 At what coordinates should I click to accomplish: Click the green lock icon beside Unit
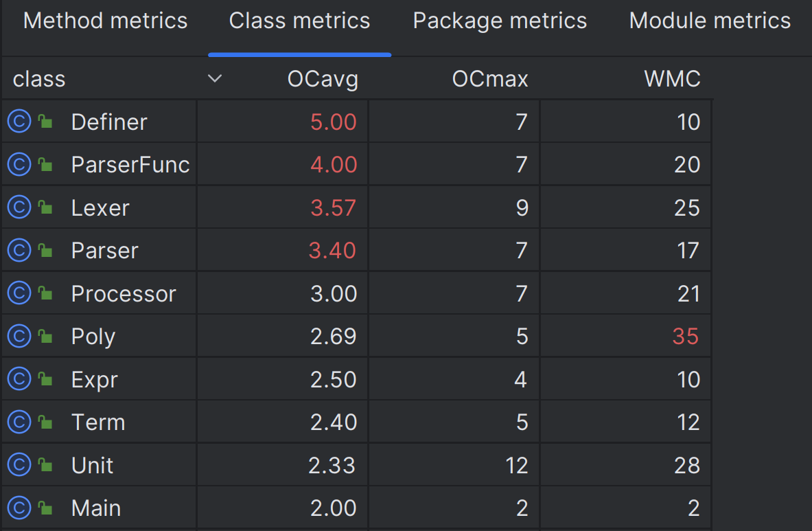45,466
